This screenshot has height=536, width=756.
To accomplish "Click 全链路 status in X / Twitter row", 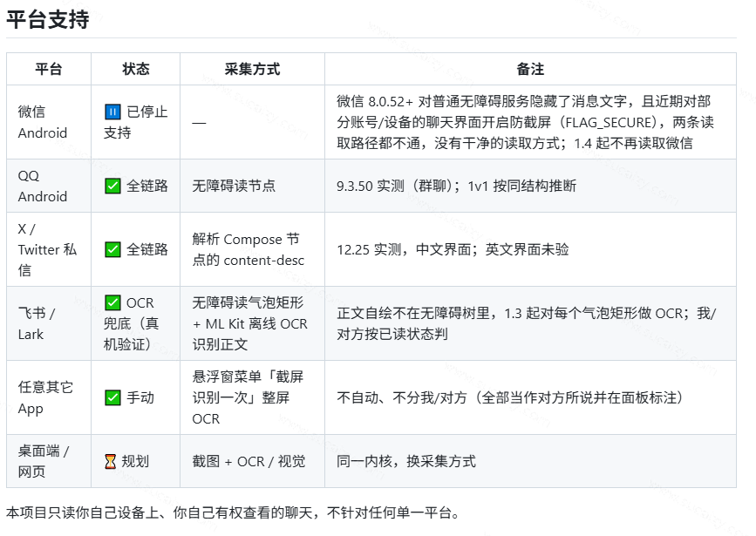I will [x=147, y=249].
